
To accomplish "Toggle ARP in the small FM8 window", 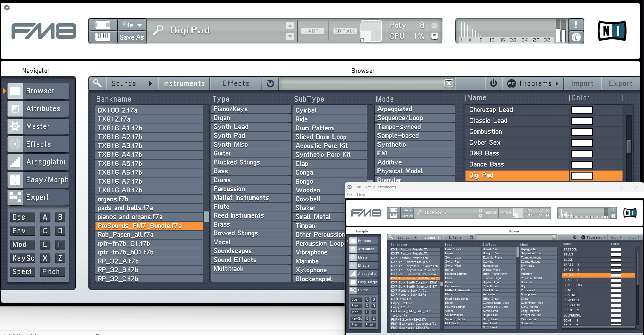I will 491,213.
